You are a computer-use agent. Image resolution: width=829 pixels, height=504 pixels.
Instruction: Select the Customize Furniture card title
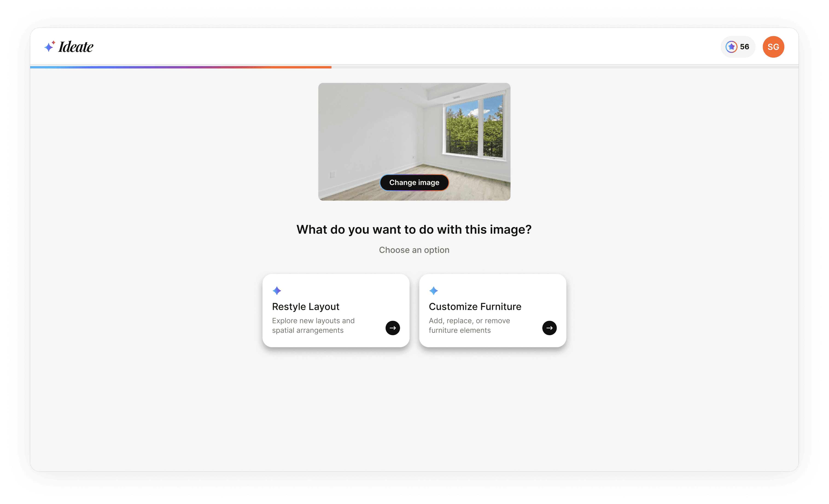click(475, 307)
